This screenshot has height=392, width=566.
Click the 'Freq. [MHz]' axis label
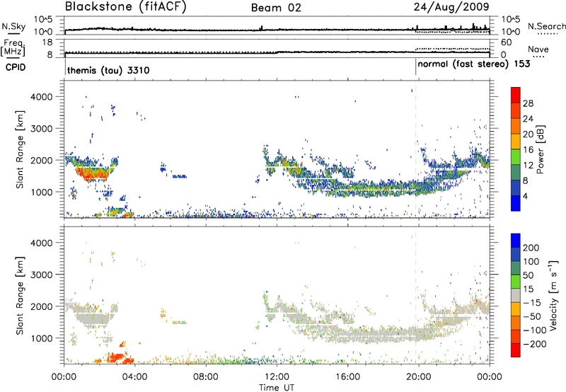click(13, 48)
